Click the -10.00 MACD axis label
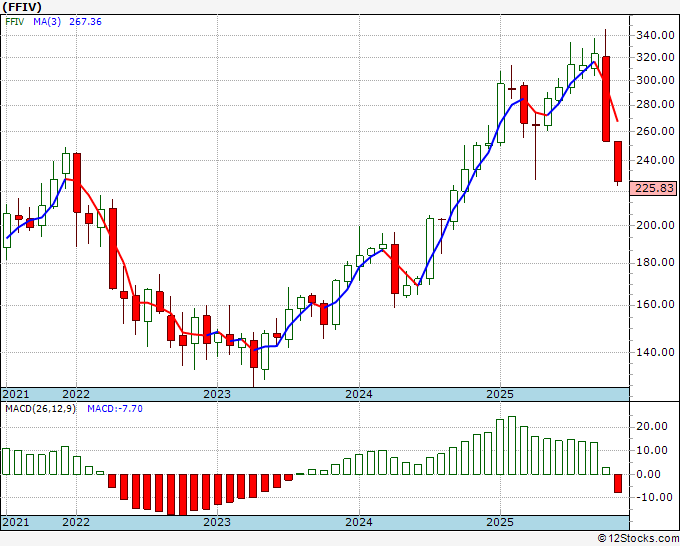Screen dimensions: 680x546 click(x=654, y=497)
